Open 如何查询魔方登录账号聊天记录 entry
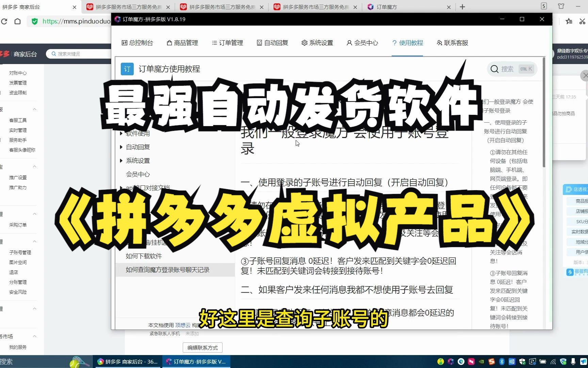 [167, 270]
